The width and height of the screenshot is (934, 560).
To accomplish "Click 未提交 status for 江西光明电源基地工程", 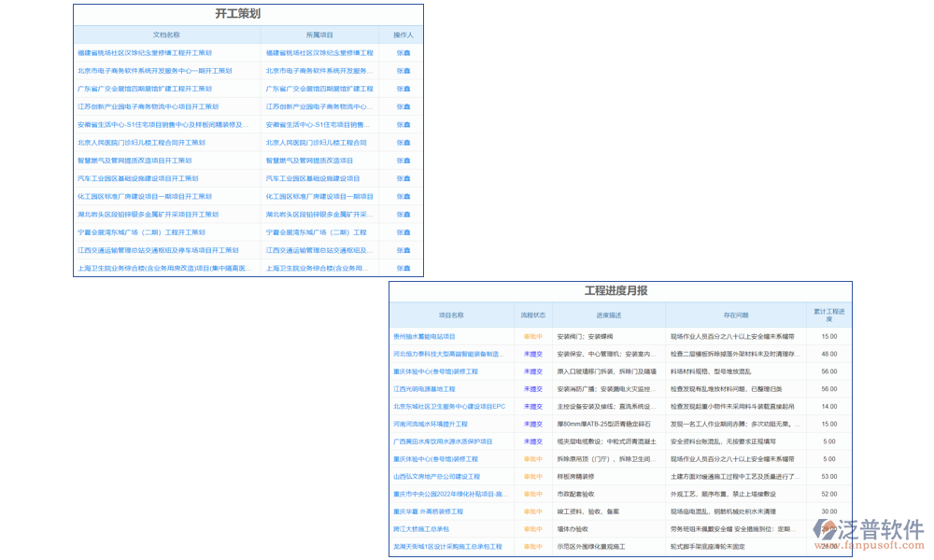I will point(533,389).
